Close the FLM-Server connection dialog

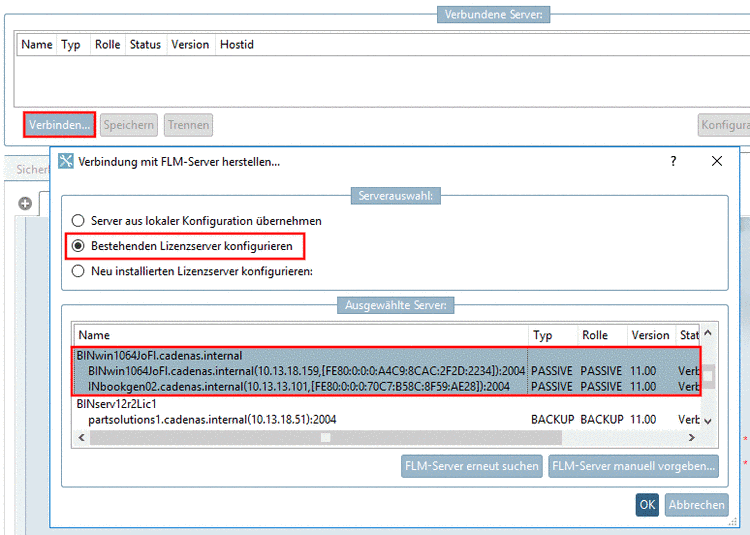point(717,161)
